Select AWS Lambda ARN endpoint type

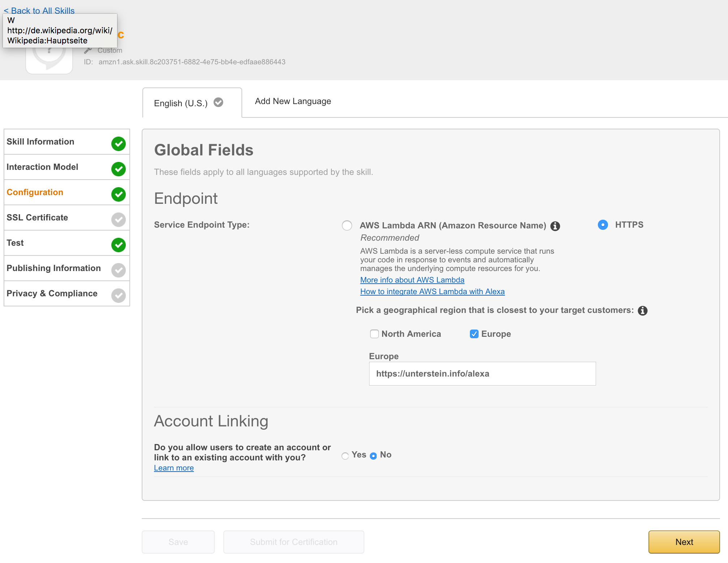point(347,225)
